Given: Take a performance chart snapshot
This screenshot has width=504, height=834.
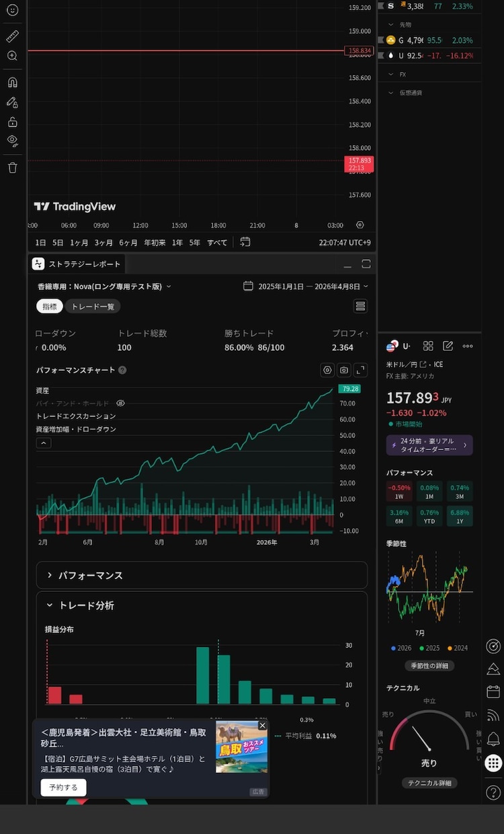Looking at the screenshot, I should click(344, 370).
